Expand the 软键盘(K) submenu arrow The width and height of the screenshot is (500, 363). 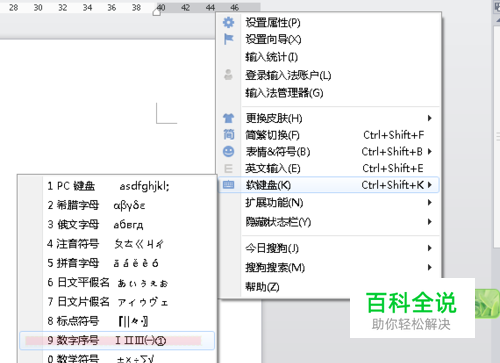430,185
